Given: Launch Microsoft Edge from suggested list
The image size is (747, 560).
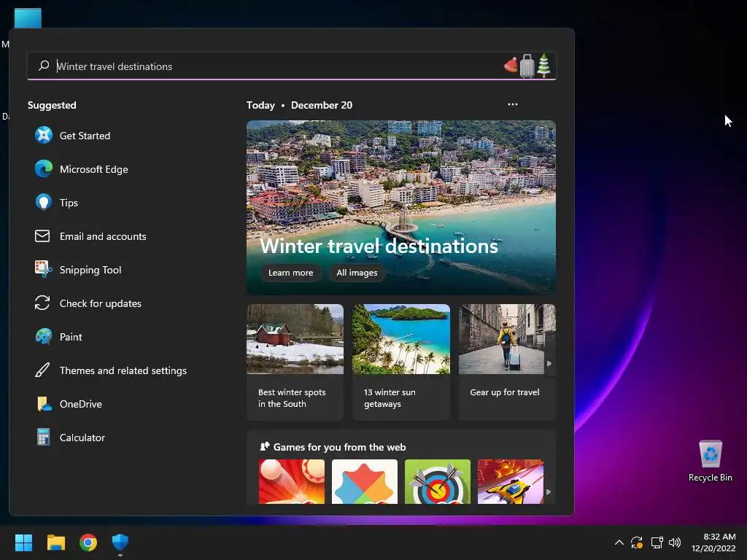Looking at the screenshot, I should click(x=43, y=169).
